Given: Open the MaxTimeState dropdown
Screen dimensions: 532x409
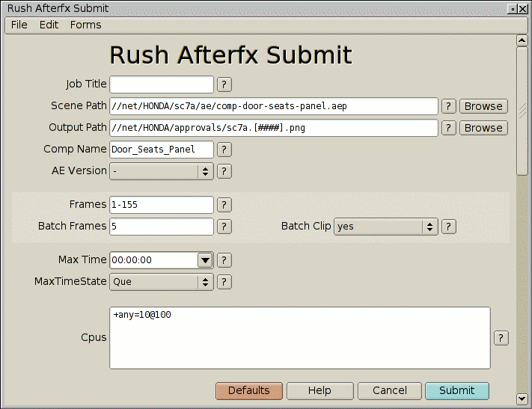Looking at the screenshot, I should click(162, 282).
